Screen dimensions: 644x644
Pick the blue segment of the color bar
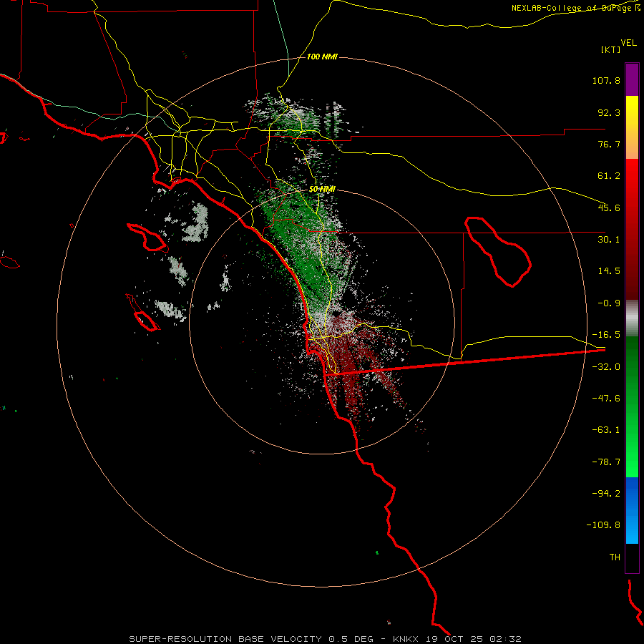[x=632, y=510]
